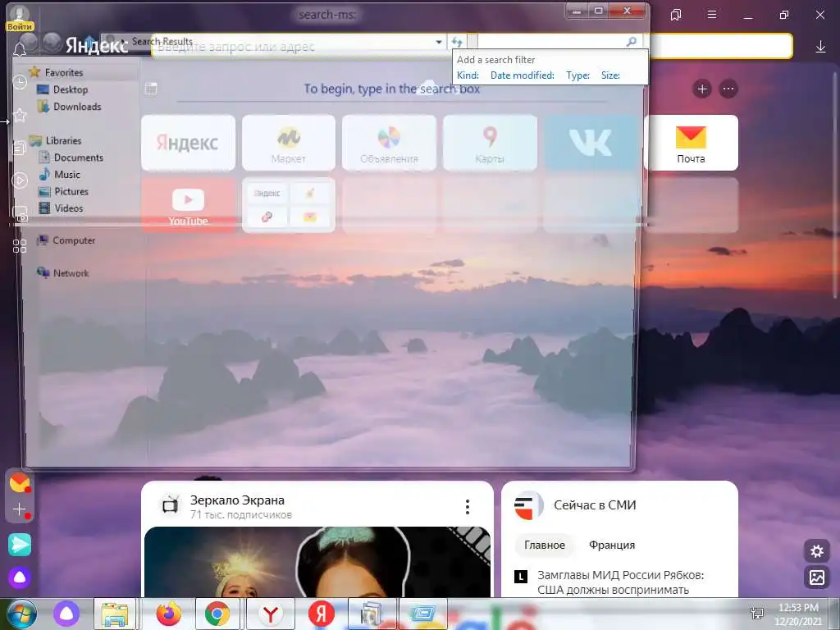
Task: Open page settings gear icon
Action: pos(817,550)
